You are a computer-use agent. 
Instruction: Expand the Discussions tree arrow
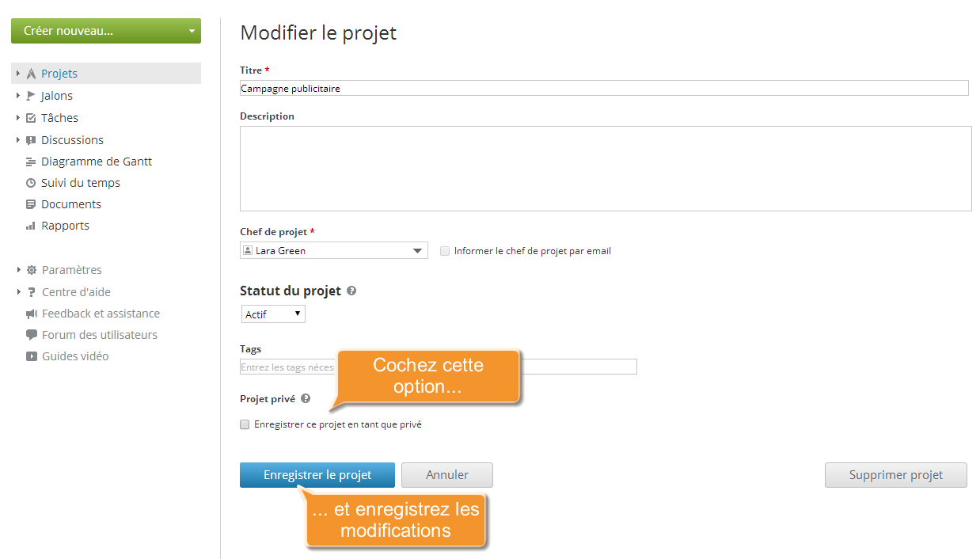[18, 140]
